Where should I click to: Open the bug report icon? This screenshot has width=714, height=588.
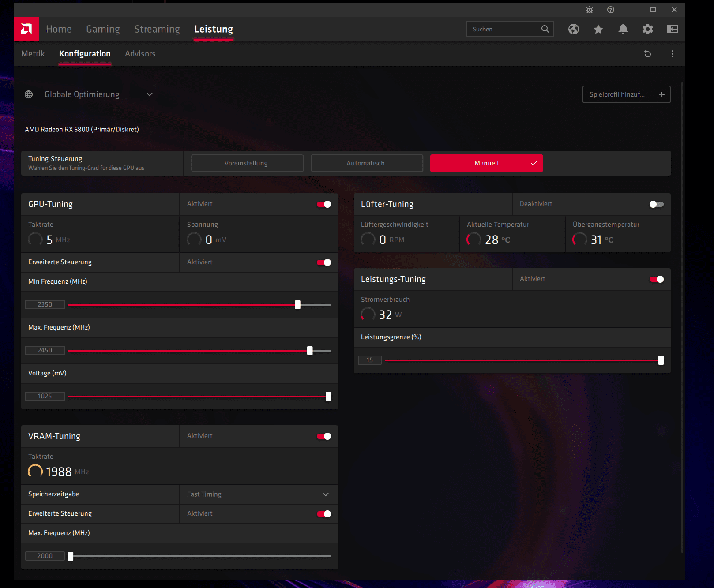[590, 10]
